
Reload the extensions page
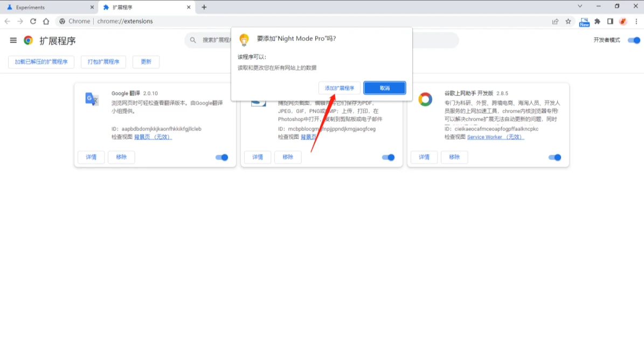(33, 22)
